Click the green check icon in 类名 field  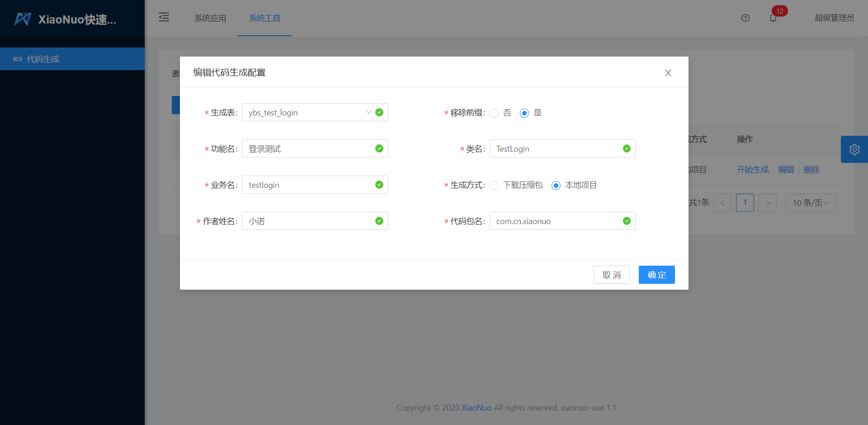pyautogui.click(x=627, y=148)
